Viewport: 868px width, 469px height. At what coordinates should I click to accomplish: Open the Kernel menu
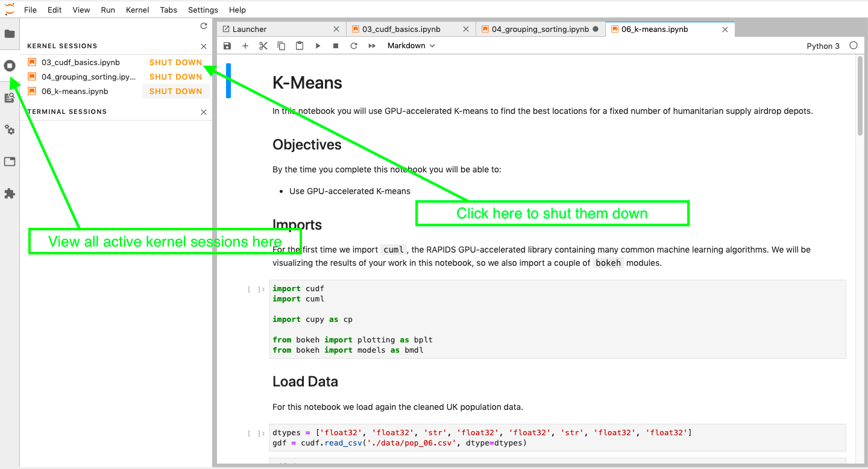point(137,10)
